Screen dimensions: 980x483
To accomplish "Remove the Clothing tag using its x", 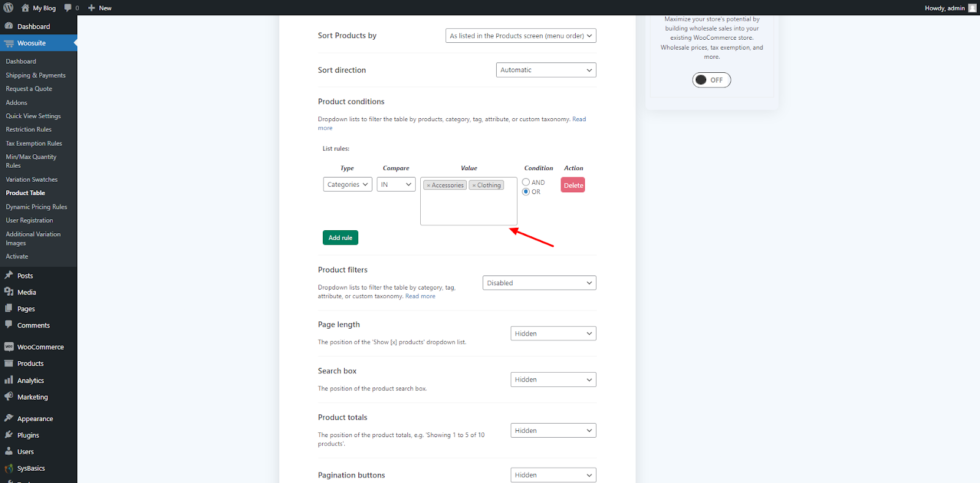I will pyautogui.click(x=474, y=185).
